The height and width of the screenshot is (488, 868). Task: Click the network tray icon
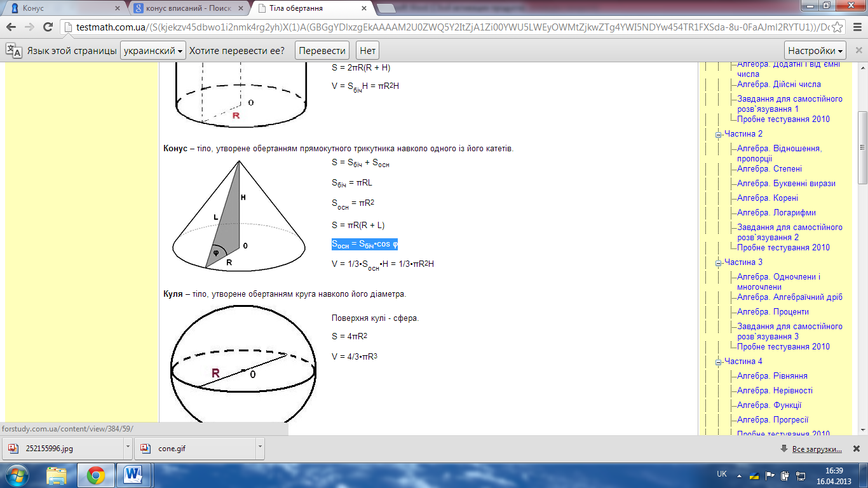[799, 475]
